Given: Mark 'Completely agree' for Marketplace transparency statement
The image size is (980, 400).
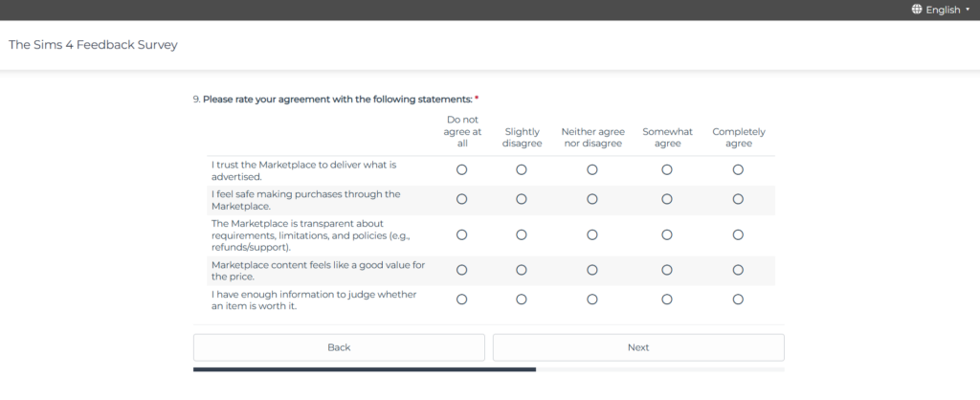Looking at the screenshot, I should point(738,235).
